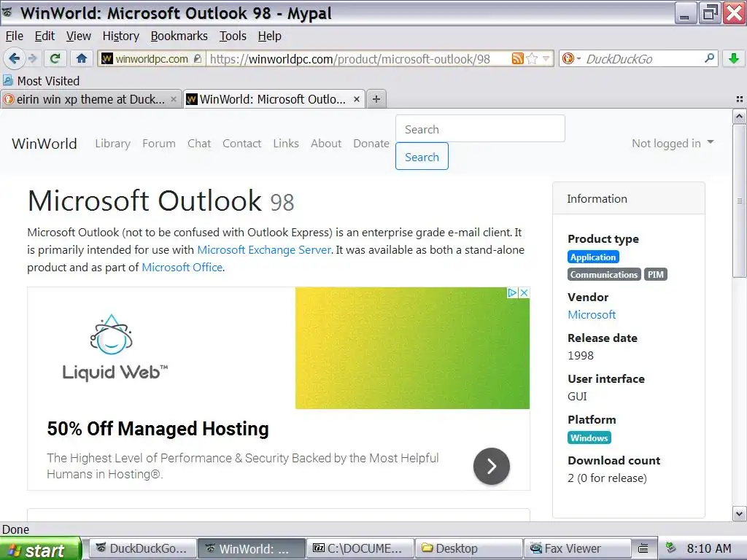
Task: Click the green system tray icon
Action: pos(671,548)
